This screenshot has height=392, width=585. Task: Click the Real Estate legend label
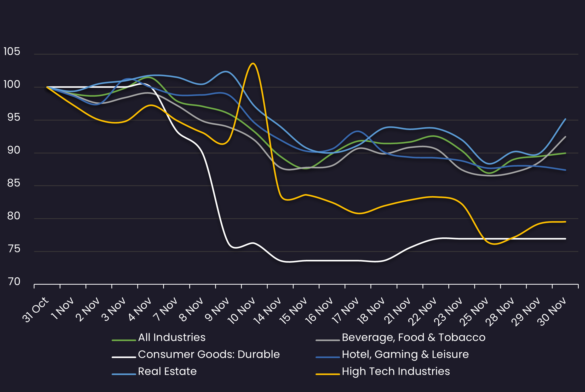click(167, 371)
